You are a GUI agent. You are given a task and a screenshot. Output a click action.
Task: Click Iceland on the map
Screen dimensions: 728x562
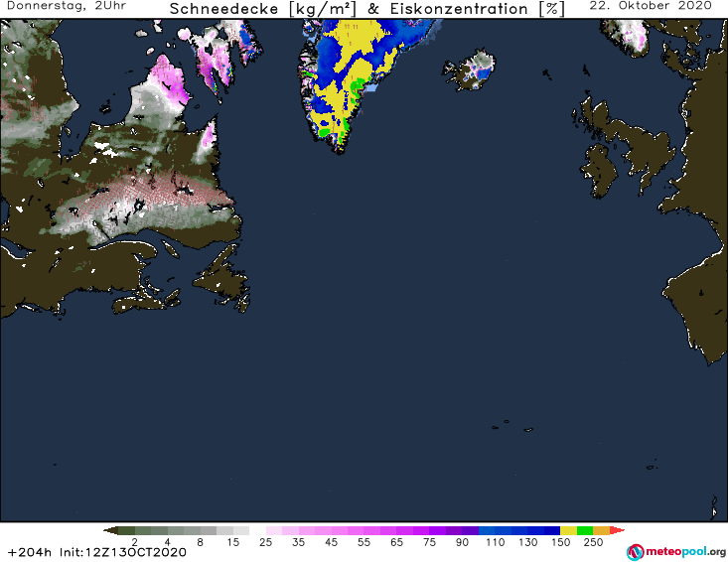[470, 70]
